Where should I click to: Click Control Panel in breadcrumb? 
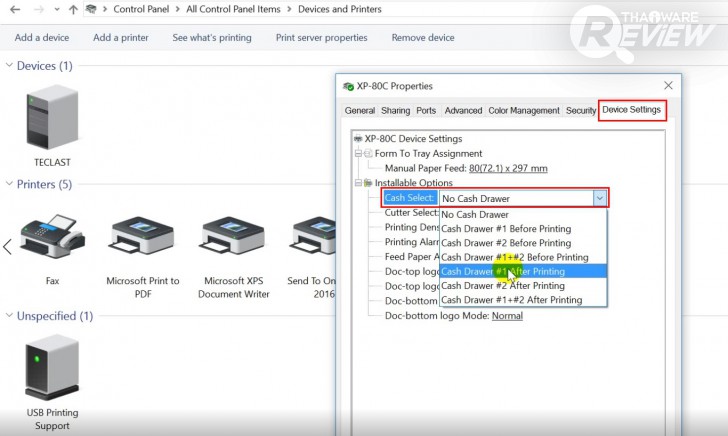(x=141, y=9)
